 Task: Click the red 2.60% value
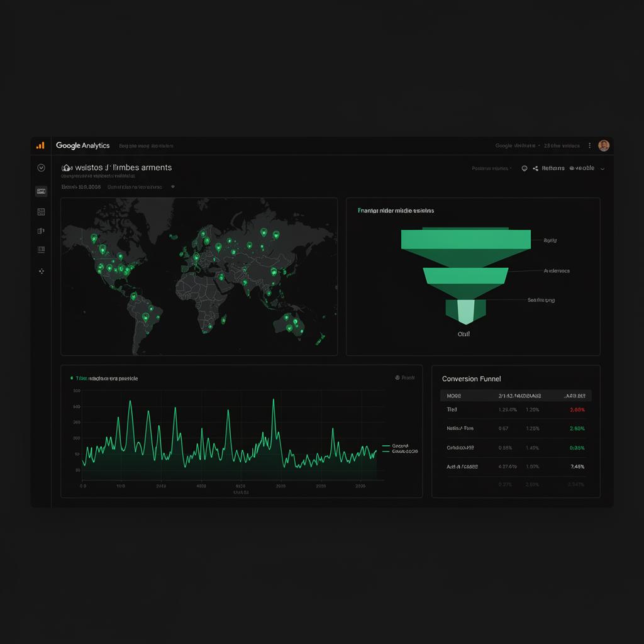pos(577,409)
